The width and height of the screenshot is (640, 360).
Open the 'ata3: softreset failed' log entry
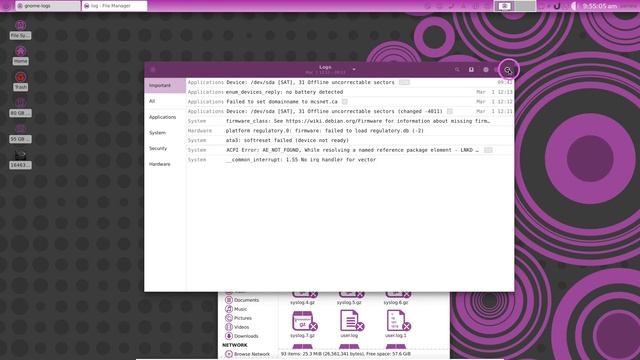click(x=350, y=140)
